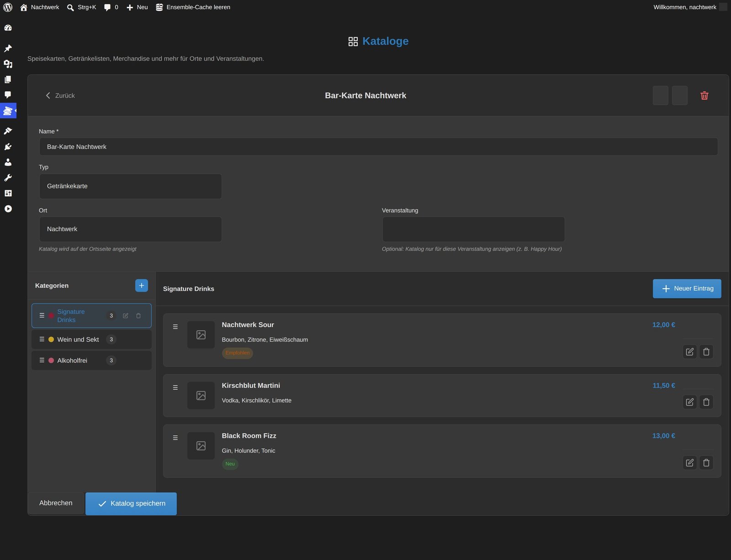This screenshot has width=731, height=560.
Task: Open the empty Veranstaltung dropdown
Action: [x=473, y=229]
